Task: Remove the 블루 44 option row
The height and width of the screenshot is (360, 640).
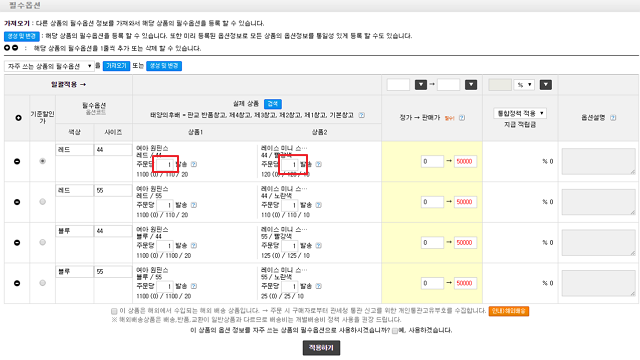Action: tap(17, 242)
